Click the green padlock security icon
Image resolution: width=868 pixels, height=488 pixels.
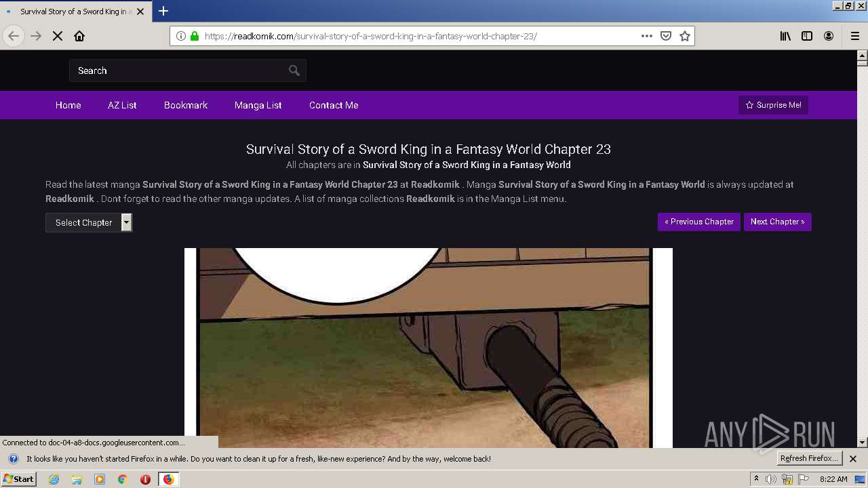pyautogui.click(x=195, y=36)
